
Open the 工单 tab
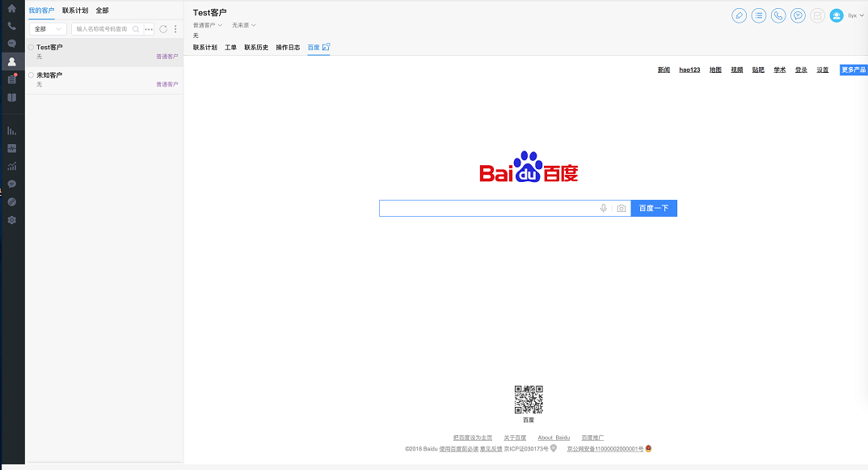(231, 48)
